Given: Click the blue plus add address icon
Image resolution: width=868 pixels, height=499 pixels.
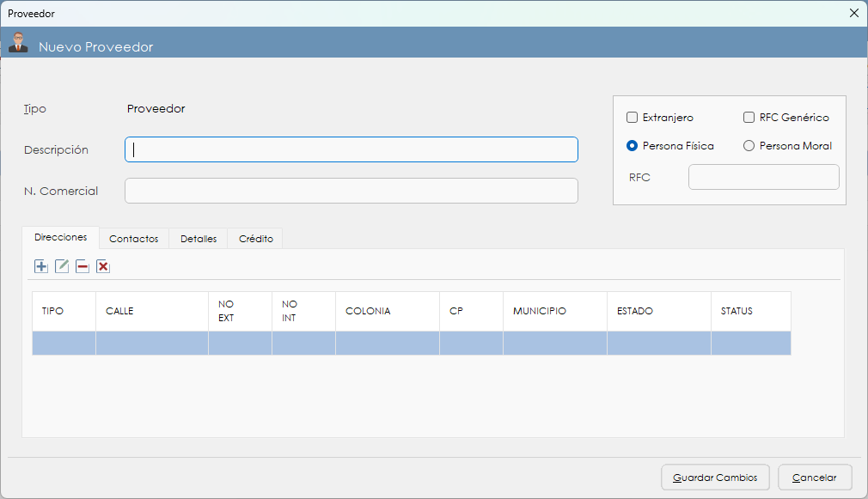Looking at the screenshot, I should point(41,266).
